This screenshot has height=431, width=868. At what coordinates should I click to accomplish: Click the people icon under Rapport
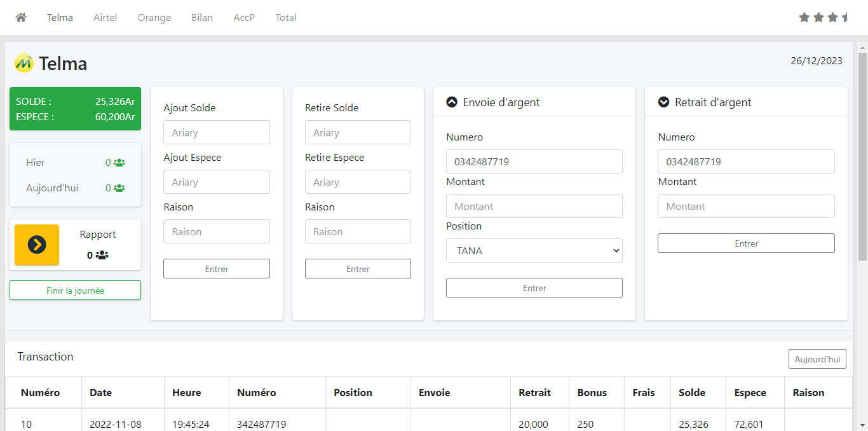tap(102, 255)
